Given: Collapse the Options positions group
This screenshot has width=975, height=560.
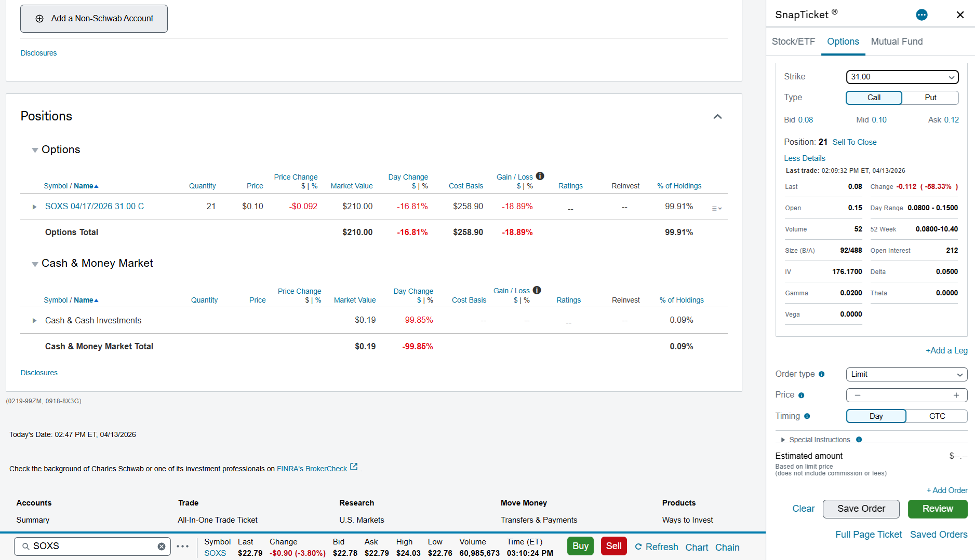Looking at the screenshot, I should 35,151.
